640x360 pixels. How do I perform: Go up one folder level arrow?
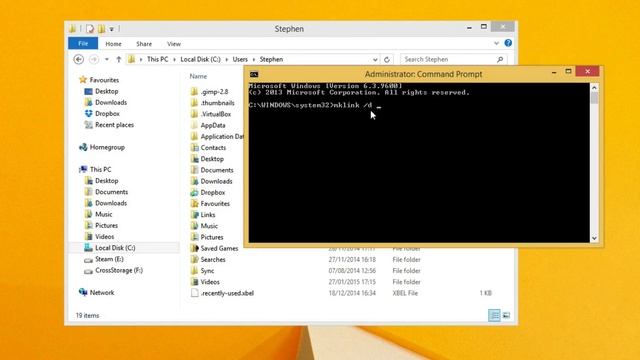pyautogui.click(x=118, y=60)
